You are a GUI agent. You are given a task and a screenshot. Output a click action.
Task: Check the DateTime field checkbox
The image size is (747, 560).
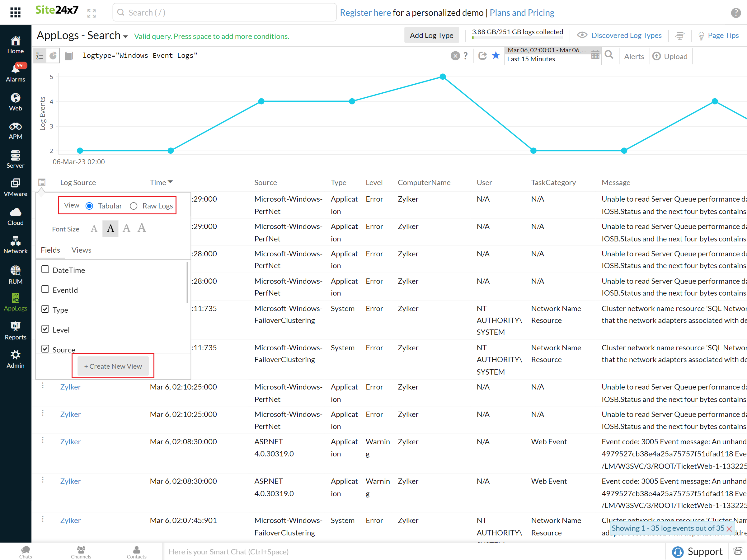(x=45, y=269)
